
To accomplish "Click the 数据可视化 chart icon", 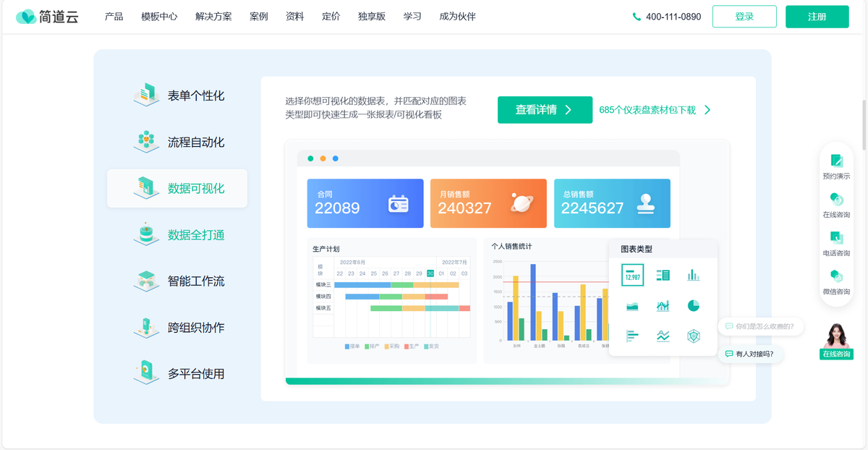I will 146,188.
